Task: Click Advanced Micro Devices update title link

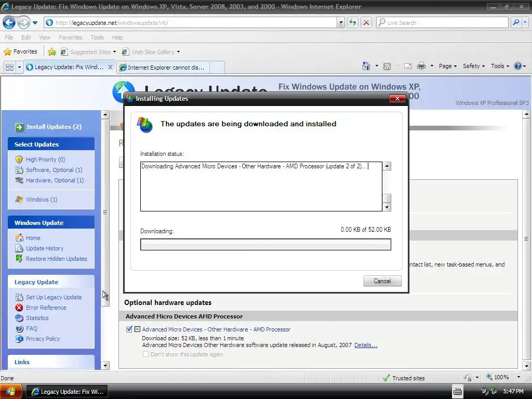Action: pyautogui.click(x=216, y=329)
